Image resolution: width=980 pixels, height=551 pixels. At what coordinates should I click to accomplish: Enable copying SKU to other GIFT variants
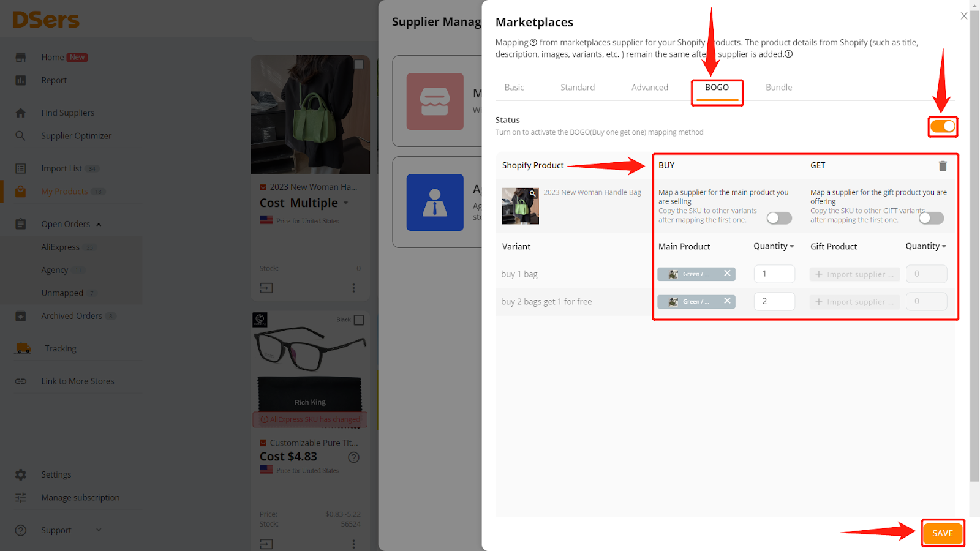click(x=931, y=218)
